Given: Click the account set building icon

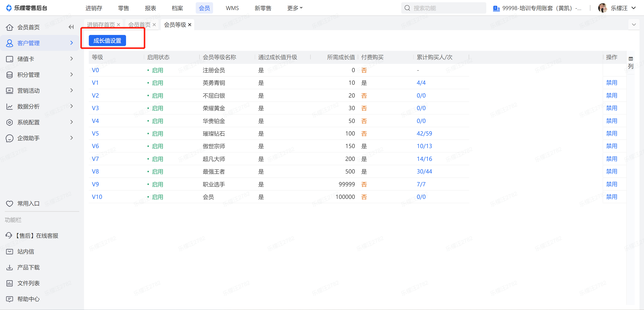Looking at the screenshot, I should (496, 8).
